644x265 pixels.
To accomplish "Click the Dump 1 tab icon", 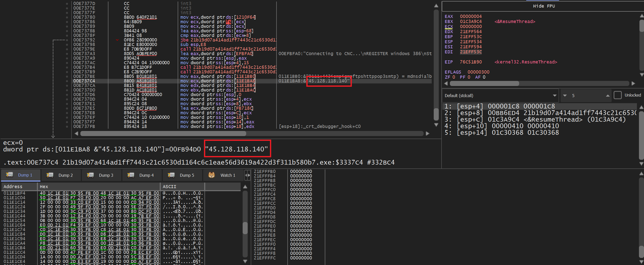I will [10, 175].
